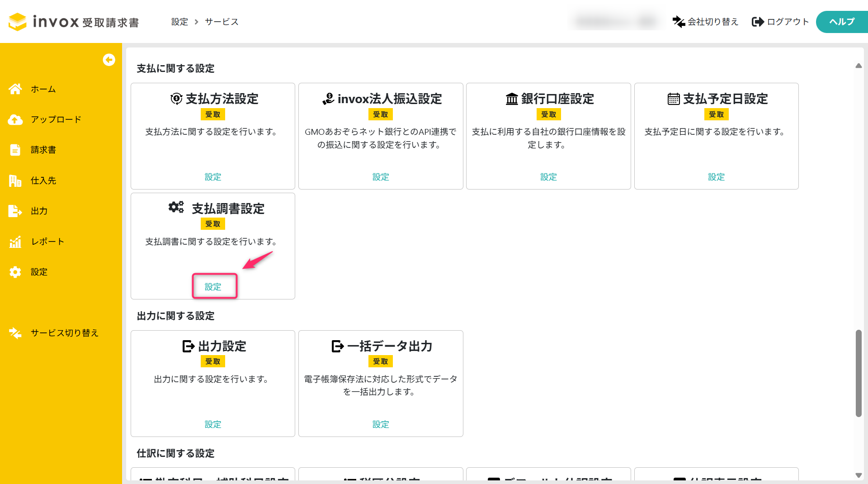
Task: Open 設定 link under 支払調書設定
Action: click(213, 287)
